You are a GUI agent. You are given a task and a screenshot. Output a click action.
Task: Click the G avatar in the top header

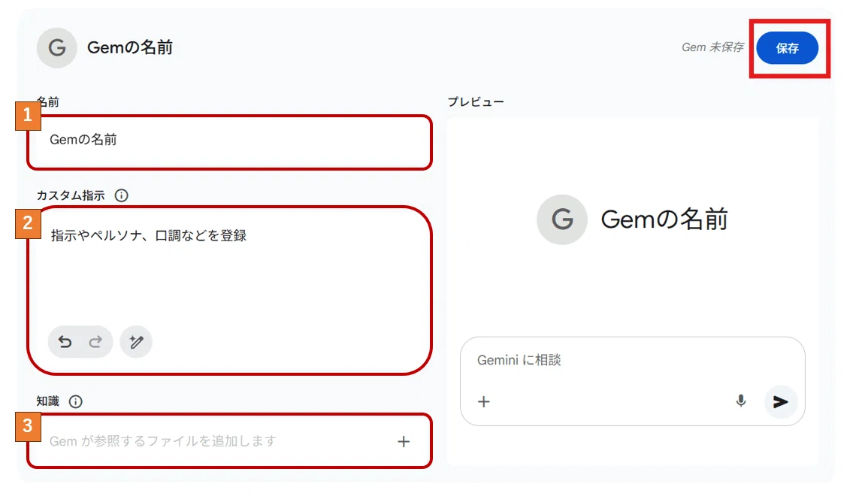(57, 48)
